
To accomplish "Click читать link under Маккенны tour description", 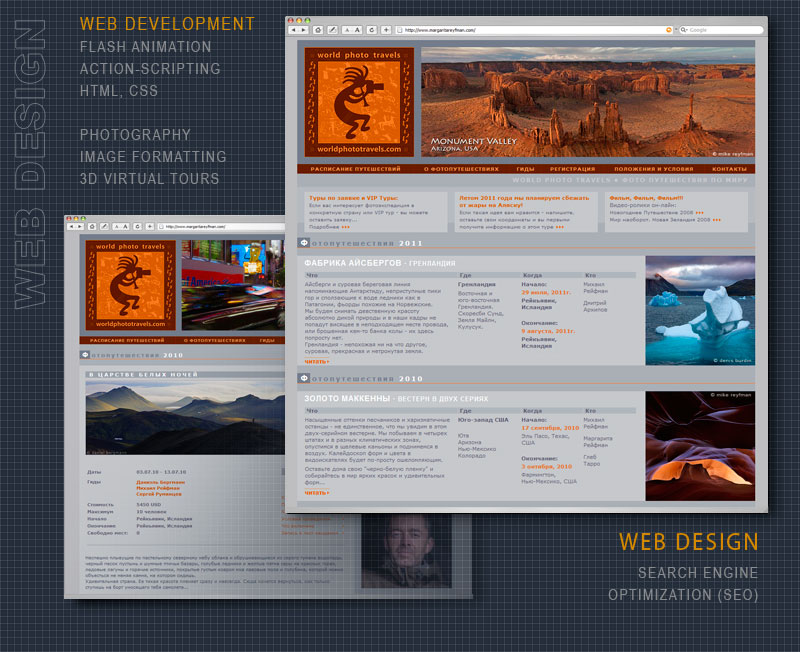I will click(x=317, y=493).
